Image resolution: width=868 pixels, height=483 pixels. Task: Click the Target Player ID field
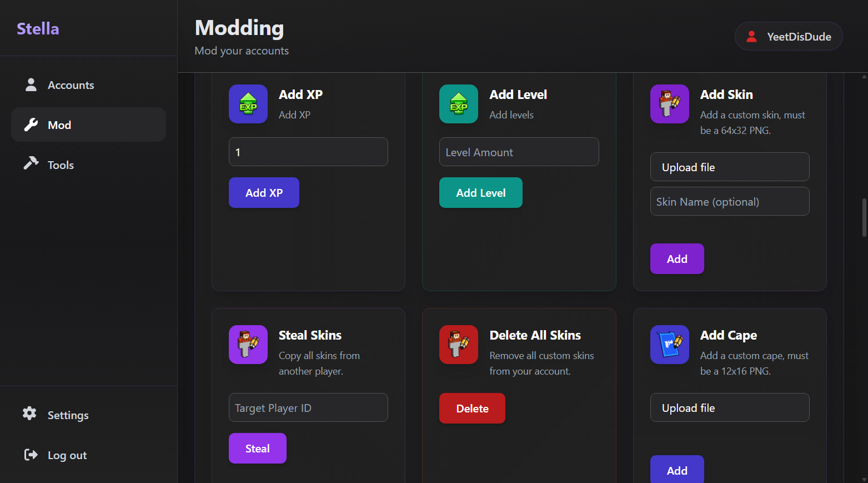[308, 408]
